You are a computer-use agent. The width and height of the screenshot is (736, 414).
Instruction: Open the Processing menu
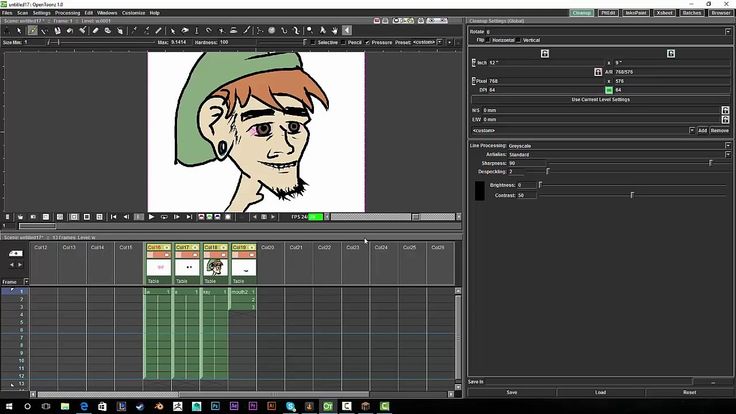(x=68, y=13)
